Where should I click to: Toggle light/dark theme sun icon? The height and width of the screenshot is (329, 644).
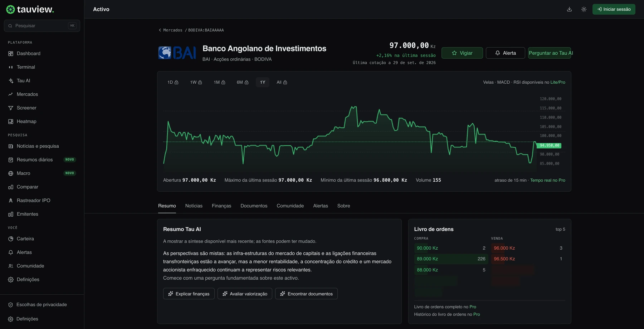(584, 9)
